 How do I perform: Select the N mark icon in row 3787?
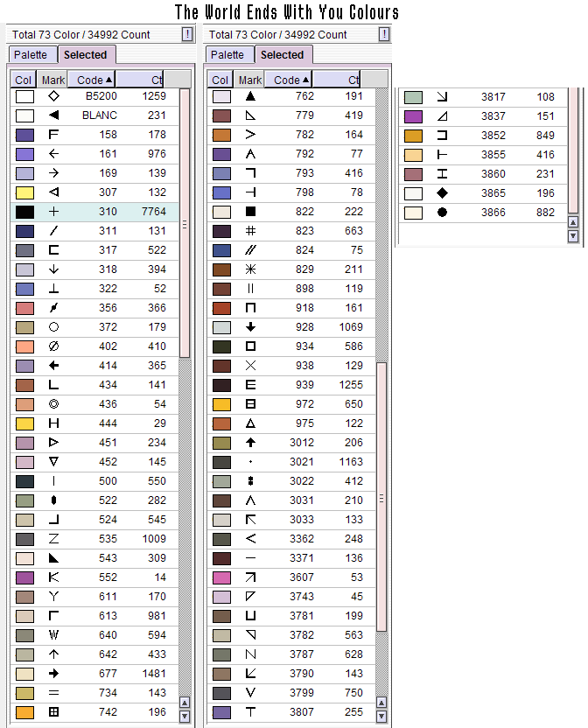pos(251,654)
